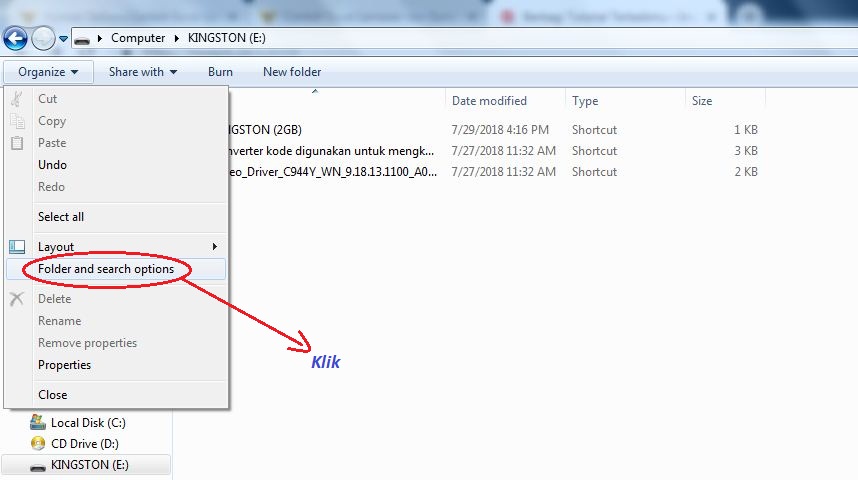Click the Forward navigation arrow button
858x480 pixels.
pos(43,38)
